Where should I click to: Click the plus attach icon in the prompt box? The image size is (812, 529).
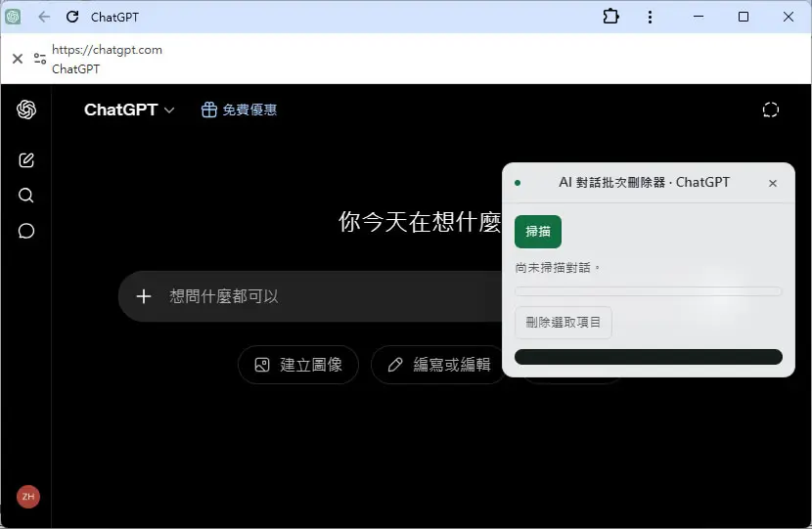tap(144, 296)
